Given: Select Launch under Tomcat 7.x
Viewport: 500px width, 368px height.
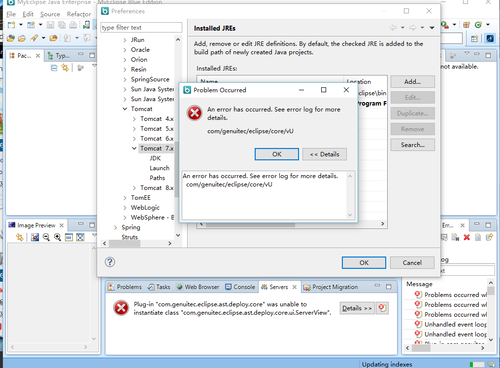Looking at the screenshot, I should [x=159, y=168].
